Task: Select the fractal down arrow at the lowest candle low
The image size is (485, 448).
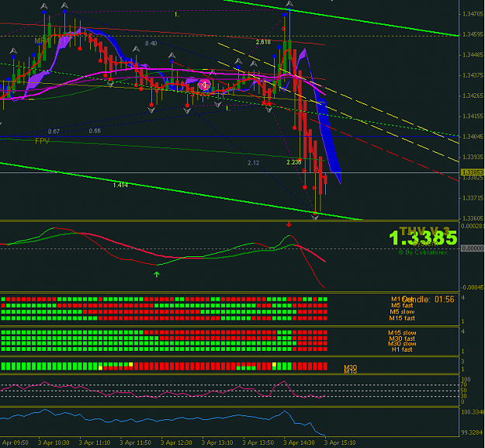Action: [315, 217]
